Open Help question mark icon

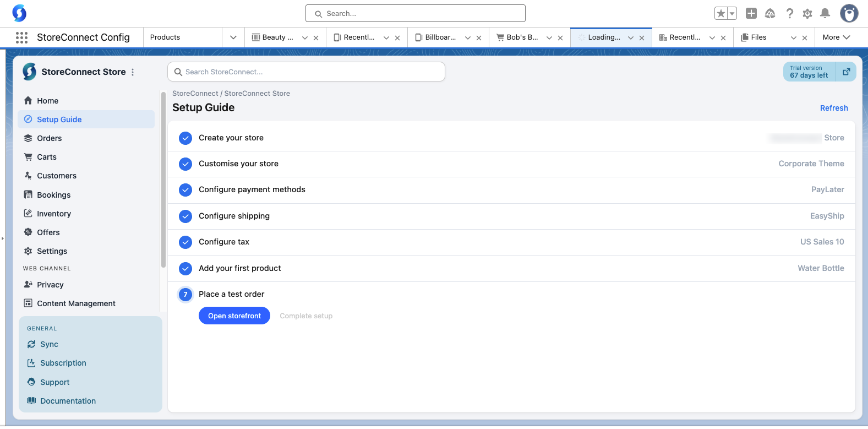(x=790, y=13)
